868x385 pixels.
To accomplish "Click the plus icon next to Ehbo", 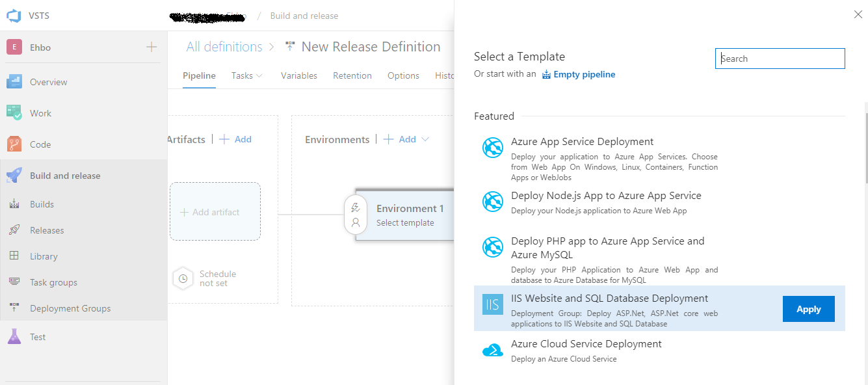I will click(151, 47).
